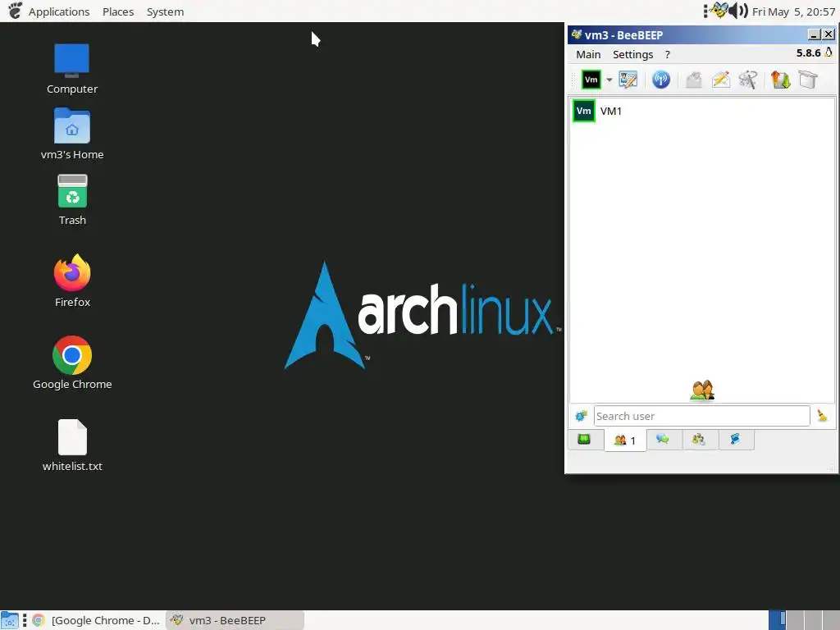840x630 pixels.
Task: Minimize the BeeBEEP window
Action: (814, 34)
